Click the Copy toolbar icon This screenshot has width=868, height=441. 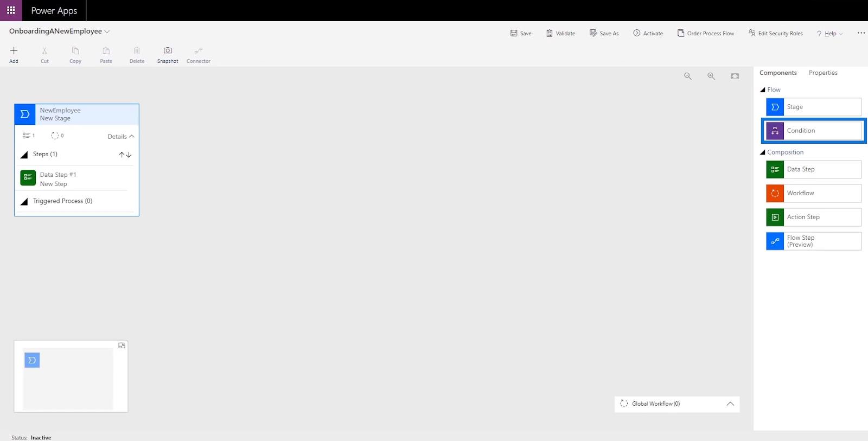point(75,50)
